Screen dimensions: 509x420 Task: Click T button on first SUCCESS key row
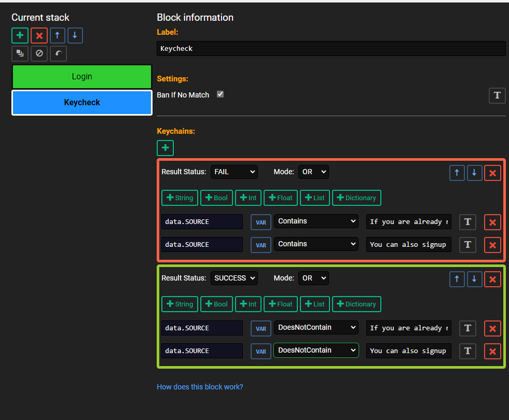[467, 329]
